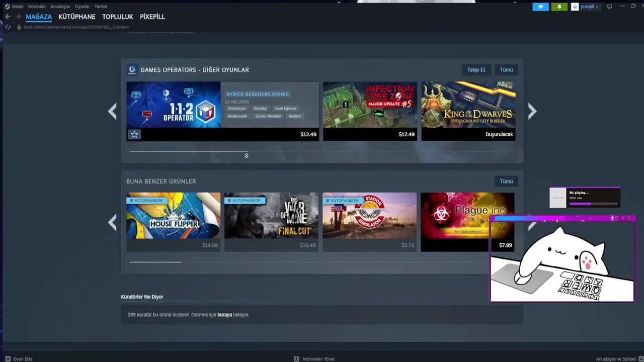Open the blue megaphone announcements button
The image size is (644, 362).
[x=540, y=7]
